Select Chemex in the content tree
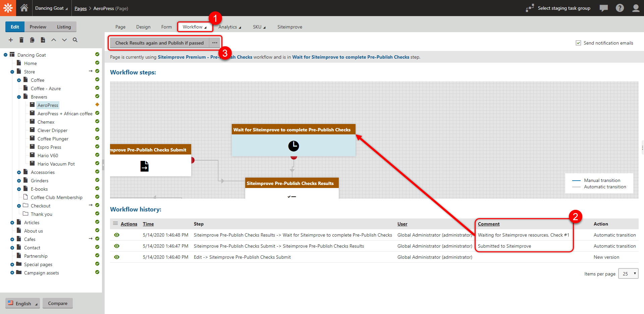Image resolution: width=644 pixels, height=314 pixels. pos(46,122)
